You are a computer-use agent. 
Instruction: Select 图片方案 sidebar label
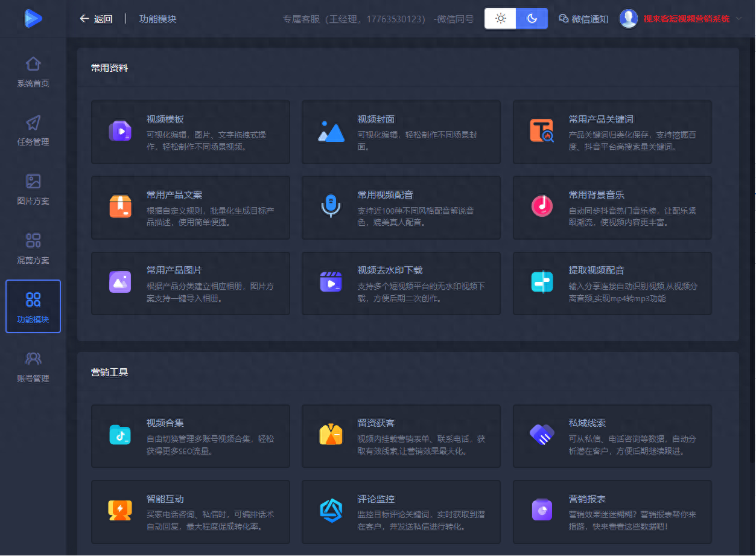coord(33,201)
